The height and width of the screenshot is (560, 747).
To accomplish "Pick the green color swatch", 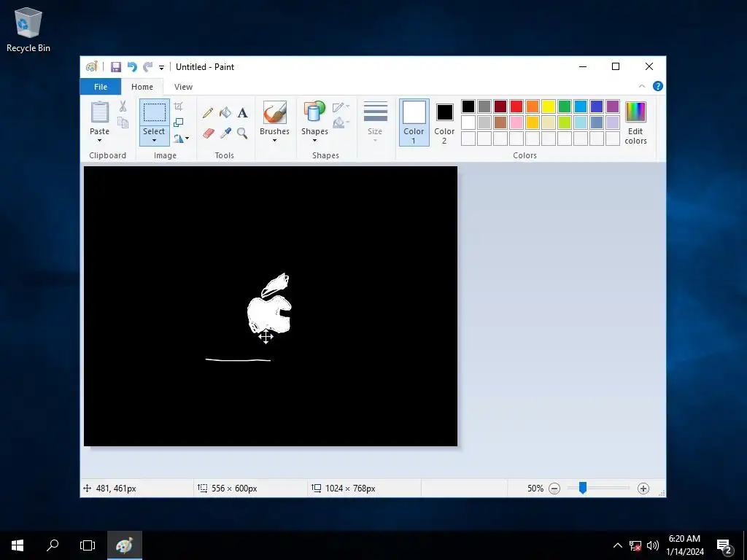I will (x=565, y=106).
